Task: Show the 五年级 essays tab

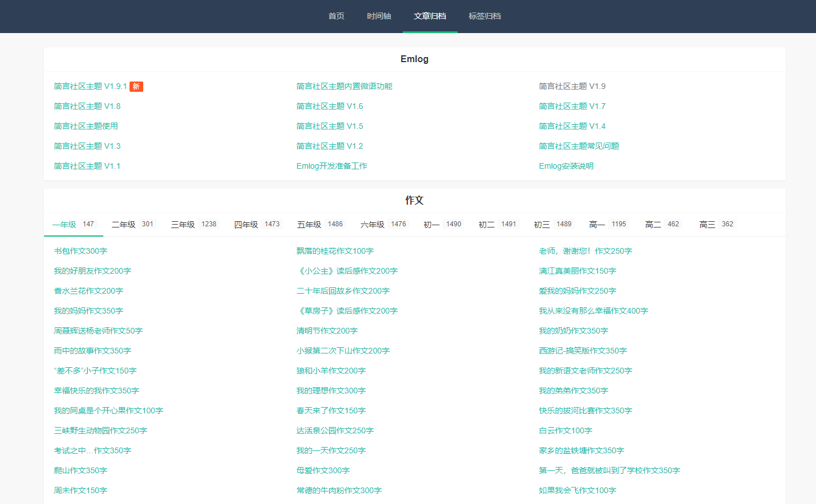Action: point(320,224)
